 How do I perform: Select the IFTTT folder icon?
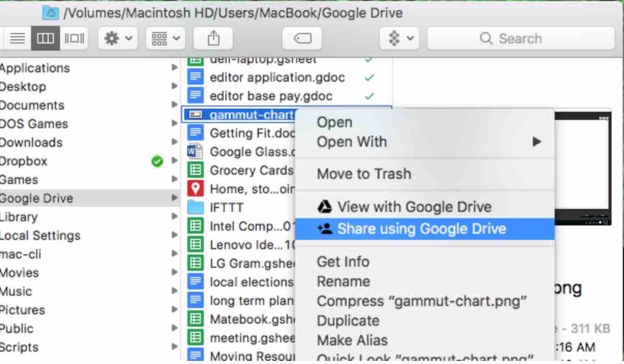195,207
